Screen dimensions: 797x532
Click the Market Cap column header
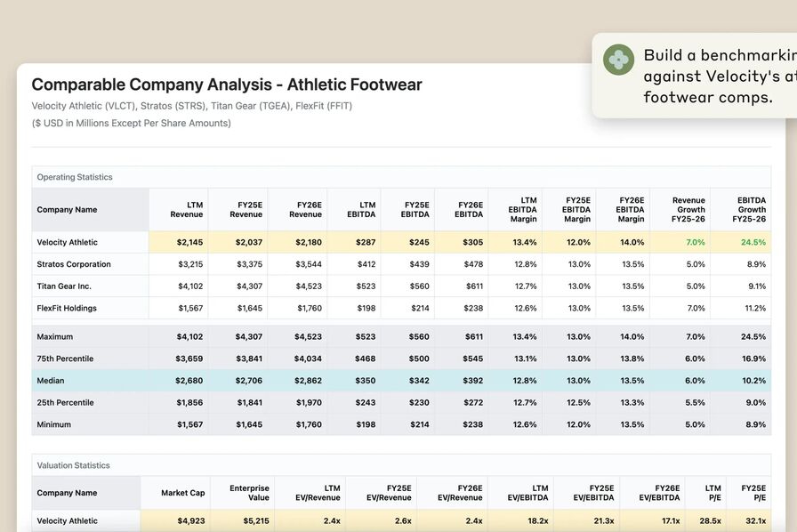point(183,493)
